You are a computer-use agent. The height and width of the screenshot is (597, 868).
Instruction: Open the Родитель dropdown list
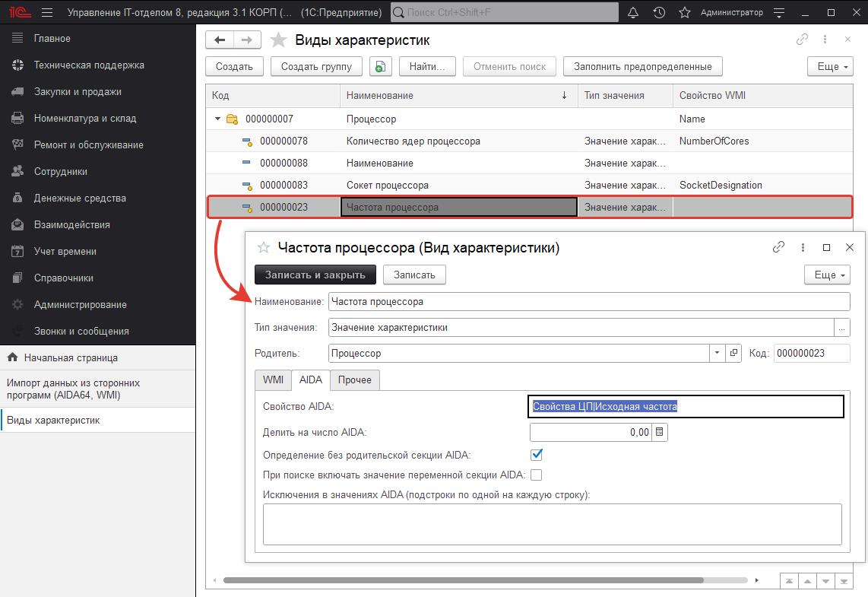(x=718, y=353)
